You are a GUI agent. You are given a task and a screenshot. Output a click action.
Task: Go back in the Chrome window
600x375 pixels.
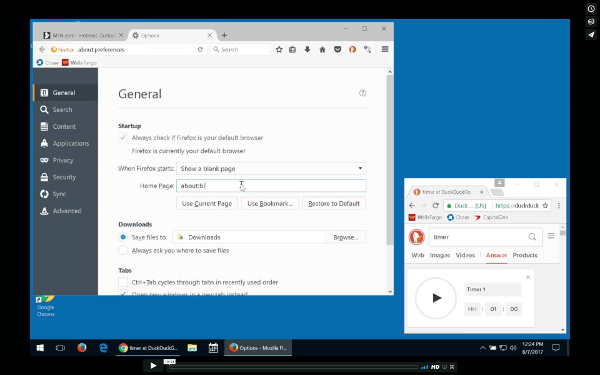[x=412, y=205]
